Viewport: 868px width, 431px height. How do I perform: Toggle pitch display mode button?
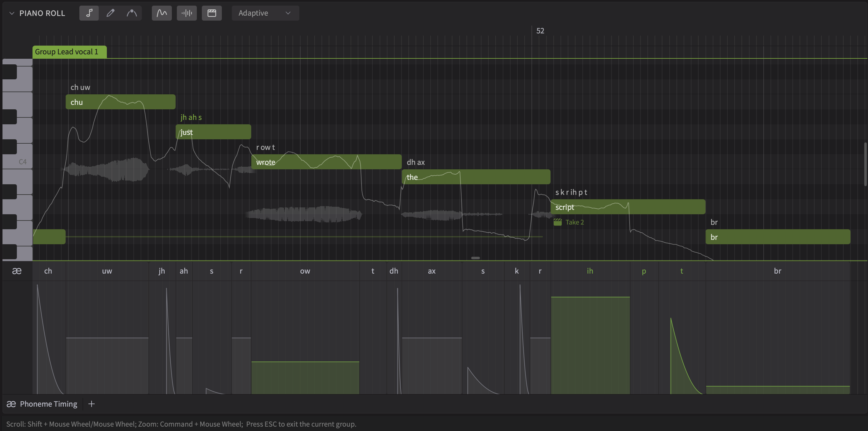click(x=162, y=13)
